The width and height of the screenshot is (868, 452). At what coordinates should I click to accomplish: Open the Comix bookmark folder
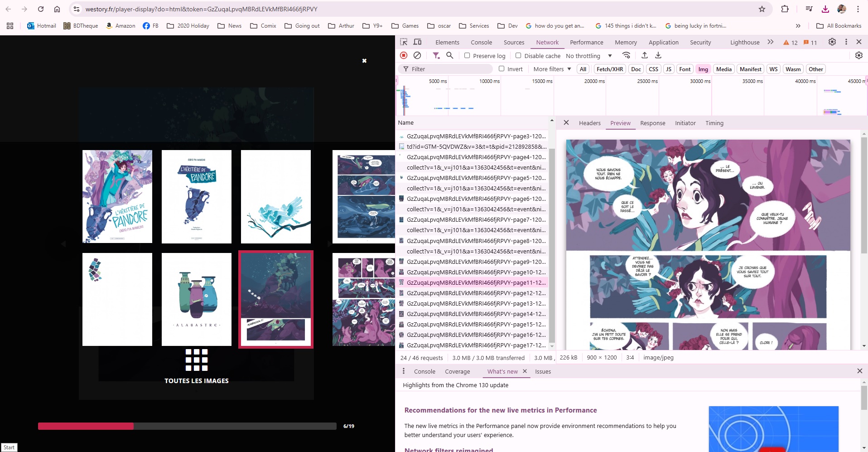pyautogui.click(x=263, y=26)
